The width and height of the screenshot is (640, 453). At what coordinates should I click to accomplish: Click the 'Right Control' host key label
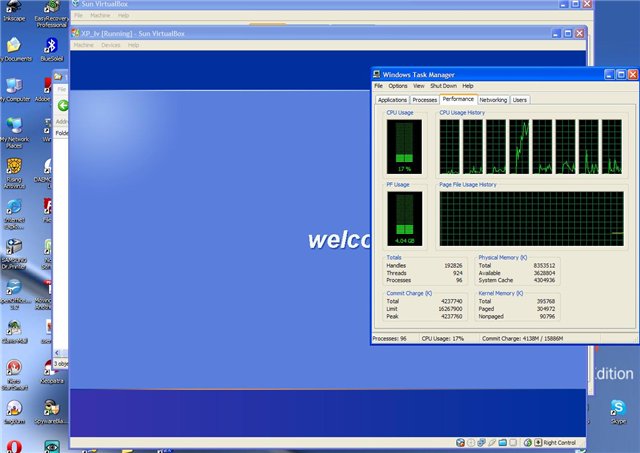[x=559, y=443]
